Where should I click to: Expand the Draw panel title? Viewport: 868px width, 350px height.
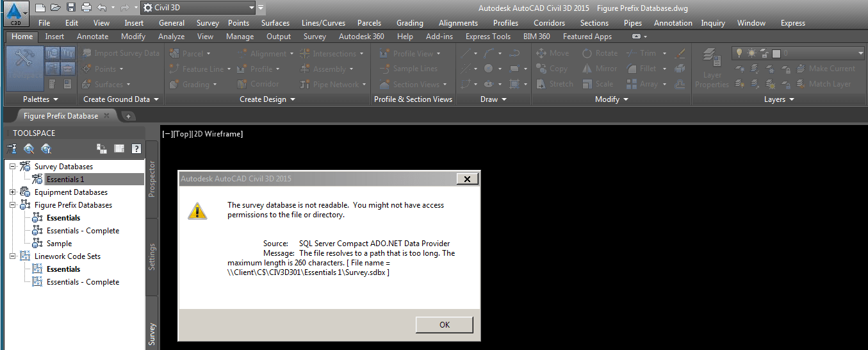pos(493,99)
